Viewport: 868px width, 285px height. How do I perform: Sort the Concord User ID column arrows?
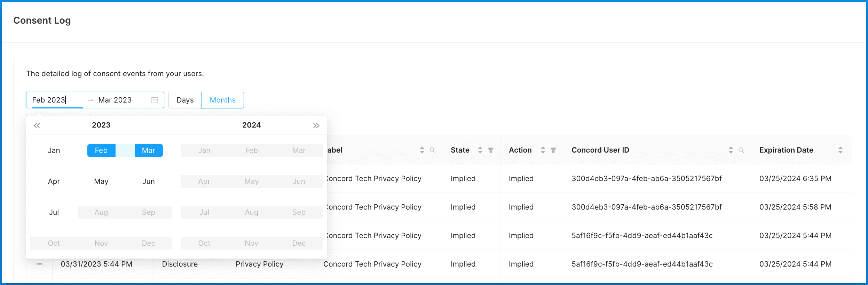point(731,150)
